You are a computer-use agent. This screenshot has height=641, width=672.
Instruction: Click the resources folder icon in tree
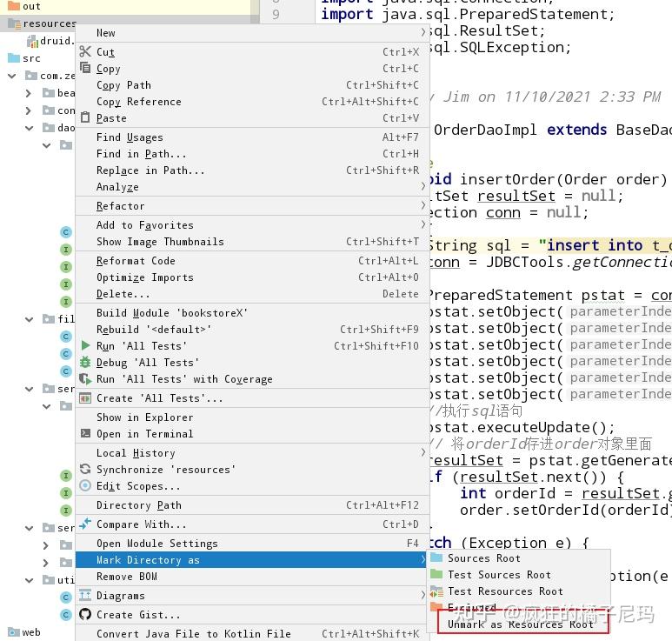pyautogui.click(x=14, y=23)
